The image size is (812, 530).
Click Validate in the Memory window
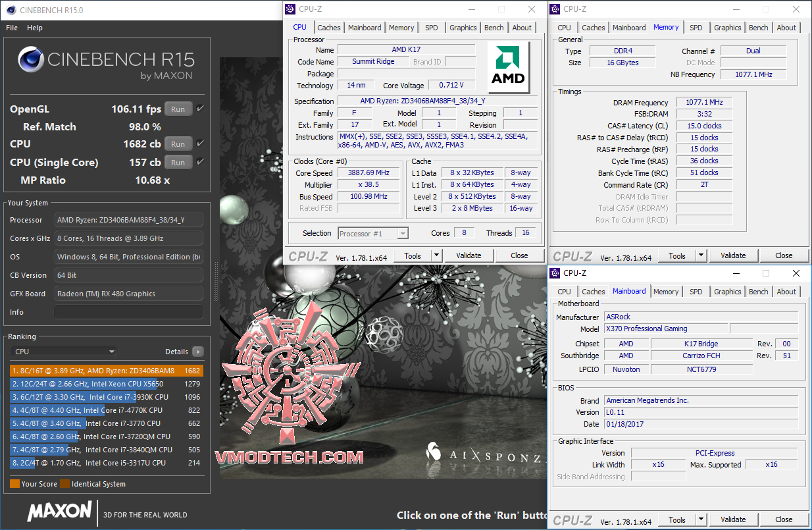[x=733, y=255]
